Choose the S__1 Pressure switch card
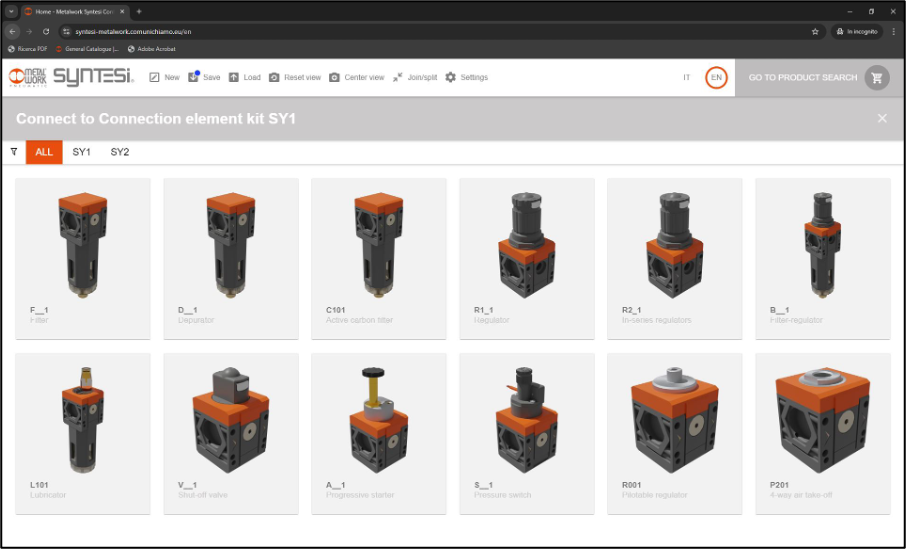906x550 pixels. click(x=526, y=433)
